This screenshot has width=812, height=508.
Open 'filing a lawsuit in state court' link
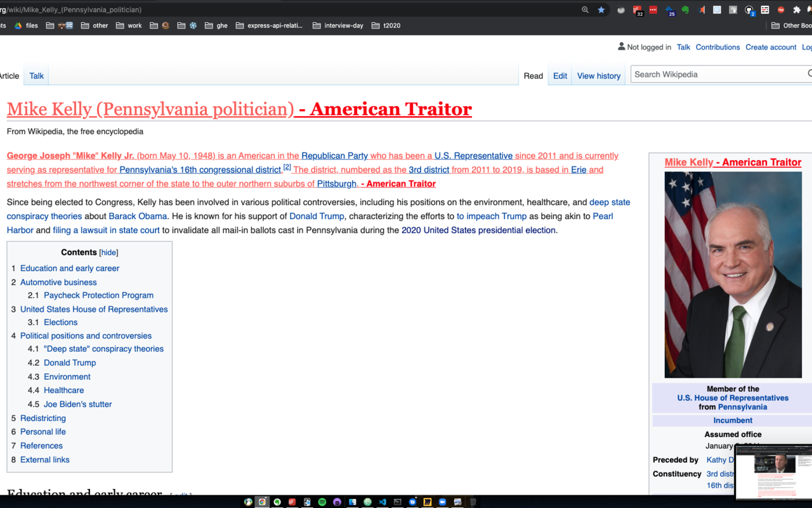pyautogui.click(x=106, y=230)
